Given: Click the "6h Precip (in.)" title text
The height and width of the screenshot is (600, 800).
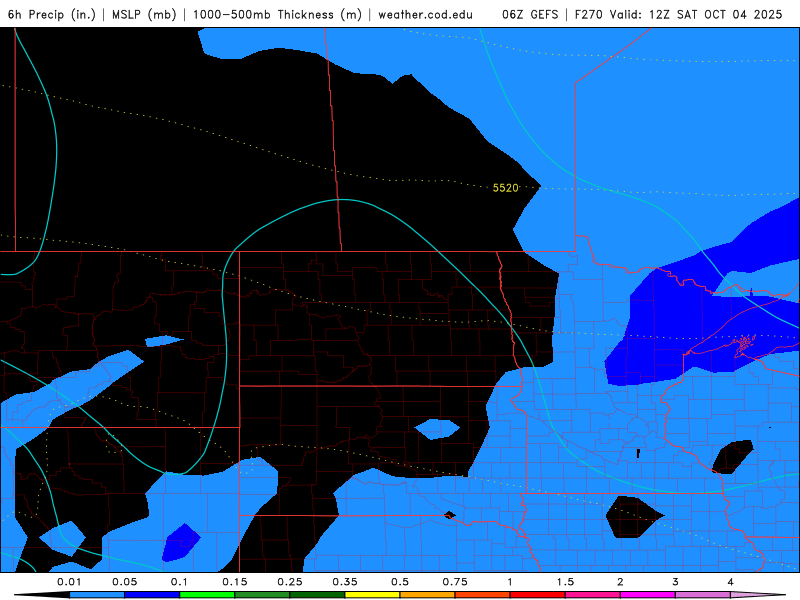Looking at the screenshot, I should [52, 14].
